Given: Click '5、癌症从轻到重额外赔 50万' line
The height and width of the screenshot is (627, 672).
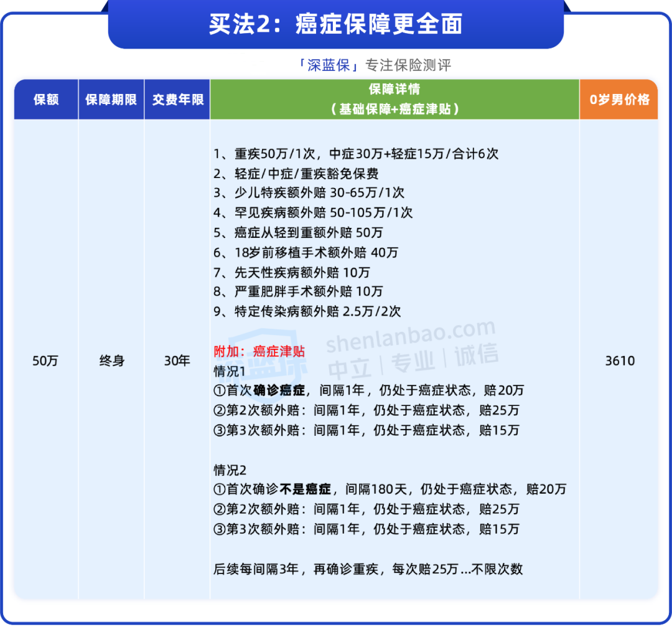Looking at the screenshot, I should pyautogui.click(x=298, y=232).
